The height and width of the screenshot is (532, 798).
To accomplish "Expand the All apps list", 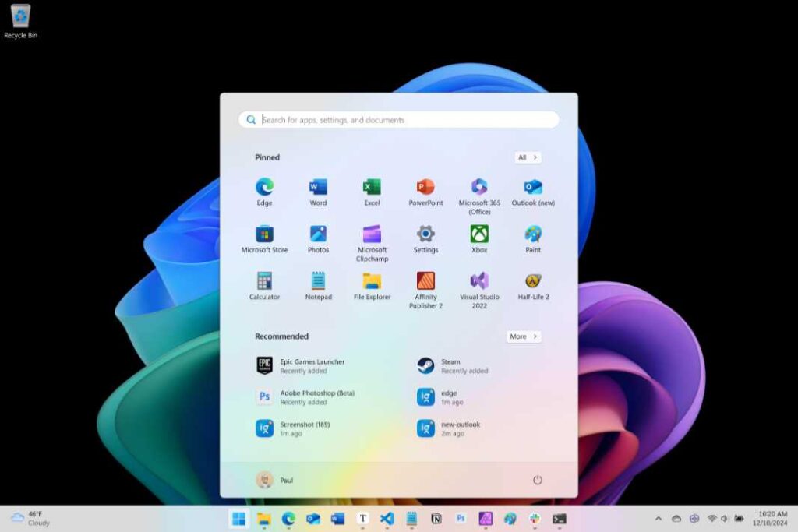I will (527, 157).
